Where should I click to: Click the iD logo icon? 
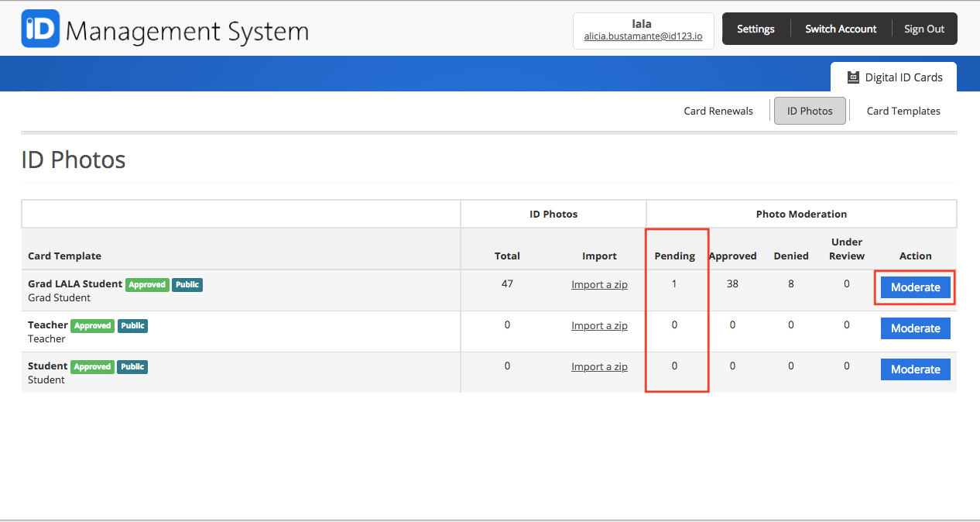pyautogui.click(x=40, y=29)
